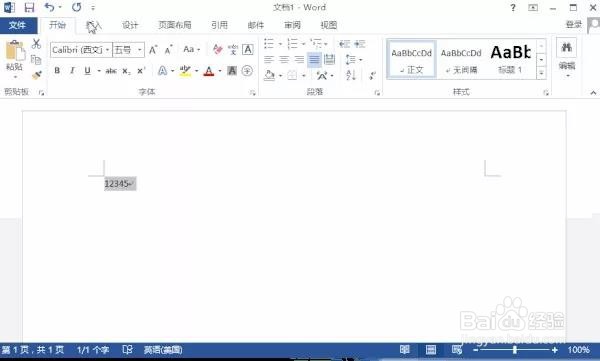Apply superscript formatting X2 icon
The width and height of the screenshot is (600, 361).
tap(141, 71)
